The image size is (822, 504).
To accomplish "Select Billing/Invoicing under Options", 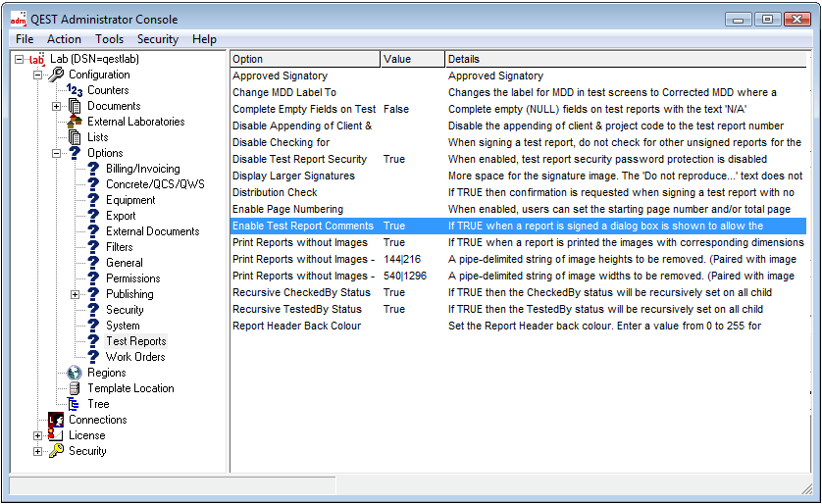I will [142, 169].
